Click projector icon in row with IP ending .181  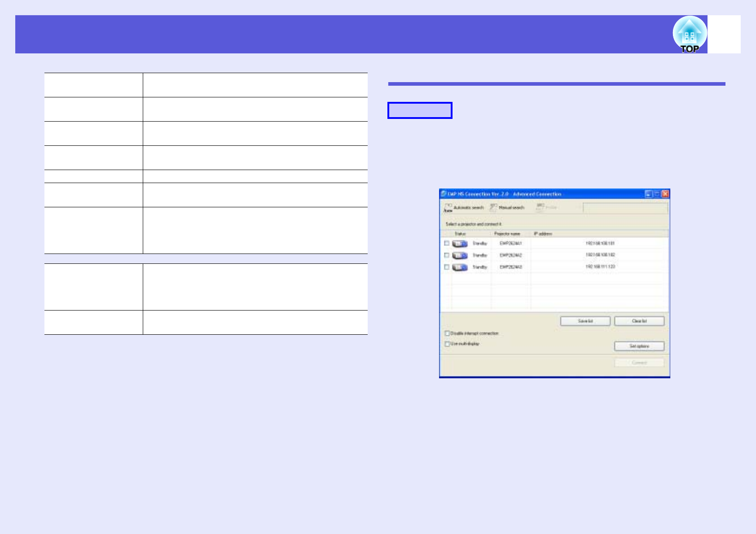point(460,244)
